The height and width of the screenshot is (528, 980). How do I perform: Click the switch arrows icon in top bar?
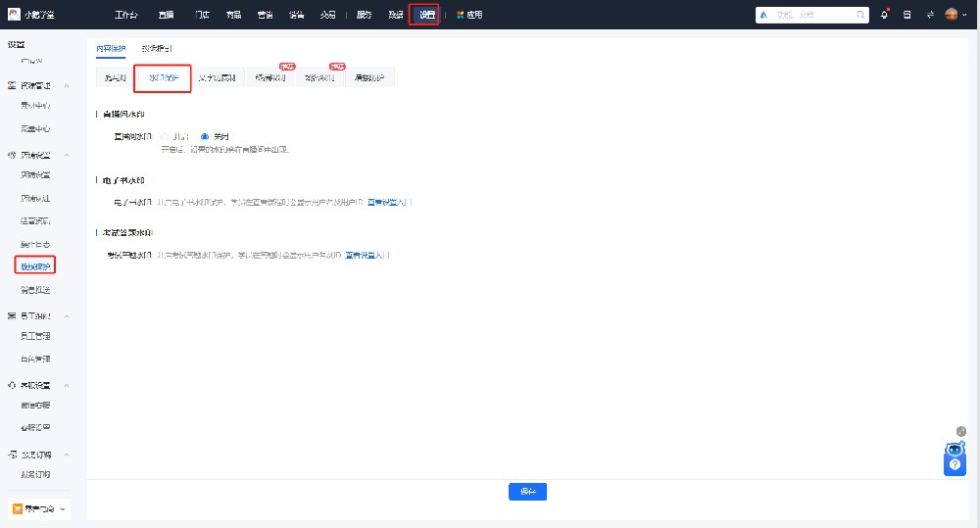pyautogui.click(x=930, y=15)
